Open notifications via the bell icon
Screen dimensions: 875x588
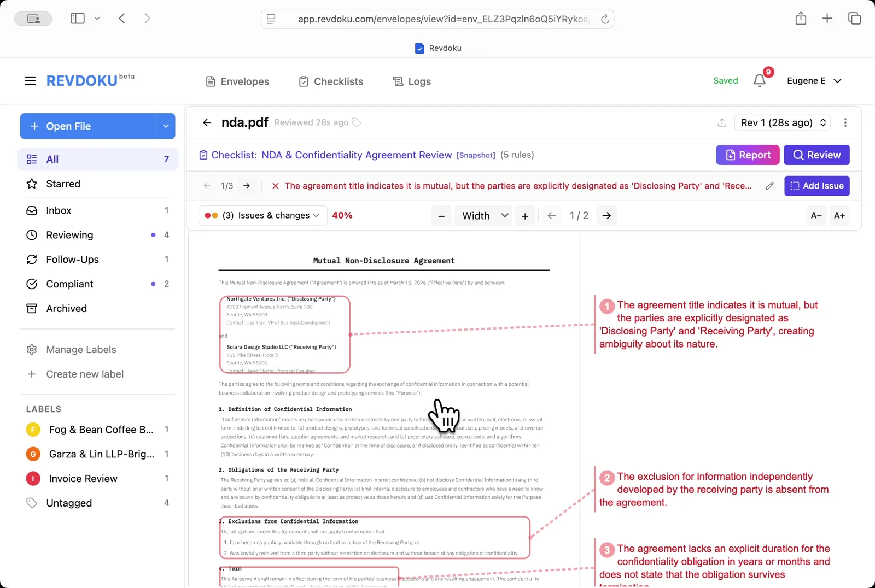click(759, 80)
